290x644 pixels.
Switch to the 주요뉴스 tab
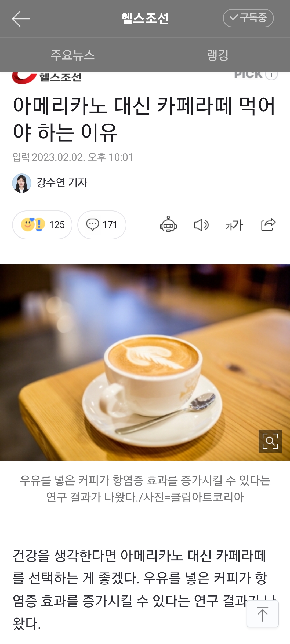(73, 55)
